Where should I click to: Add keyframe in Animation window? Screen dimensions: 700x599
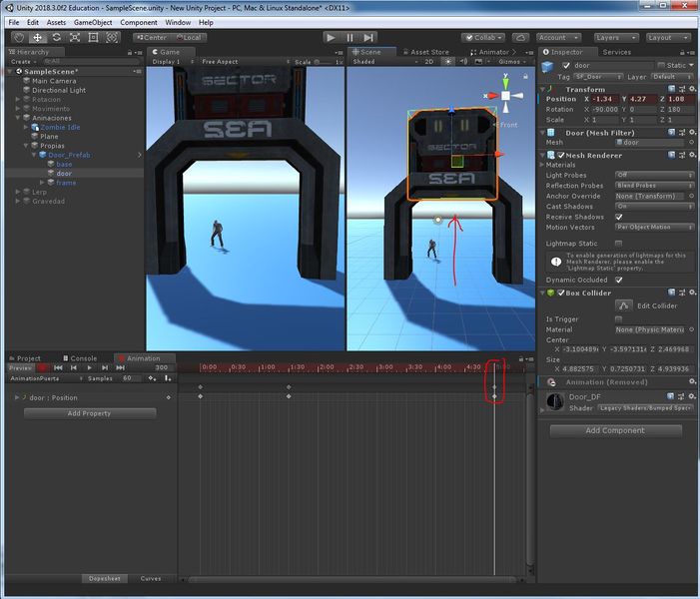pos(152,378)
